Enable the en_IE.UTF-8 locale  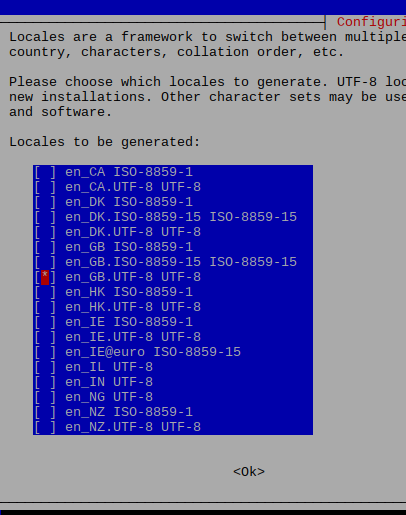coord(45,337)
